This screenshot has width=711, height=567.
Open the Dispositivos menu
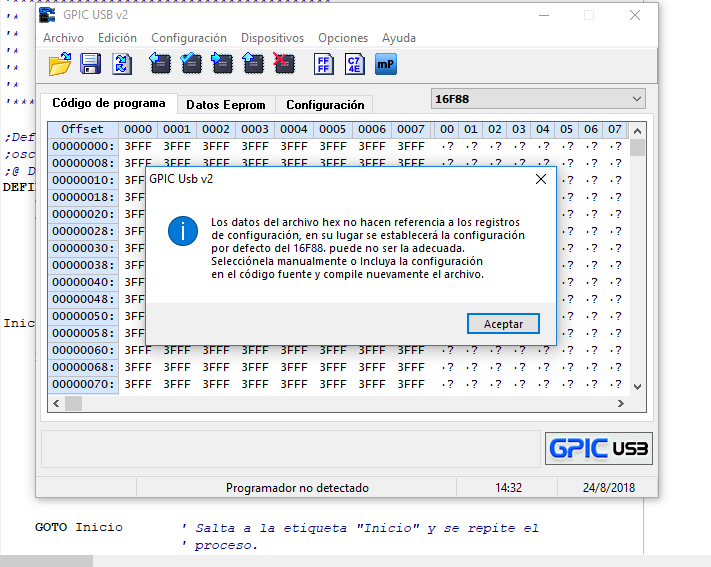pos(273,38)
